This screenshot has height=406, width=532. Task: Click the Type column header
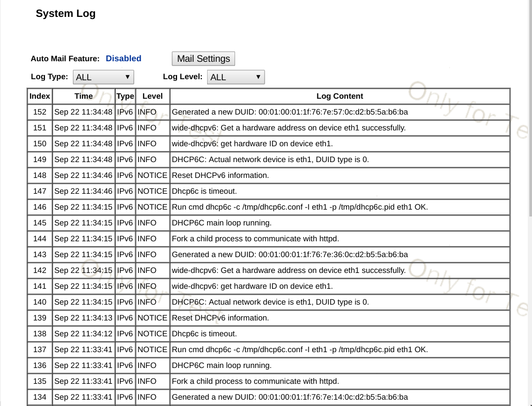[125, 96]
